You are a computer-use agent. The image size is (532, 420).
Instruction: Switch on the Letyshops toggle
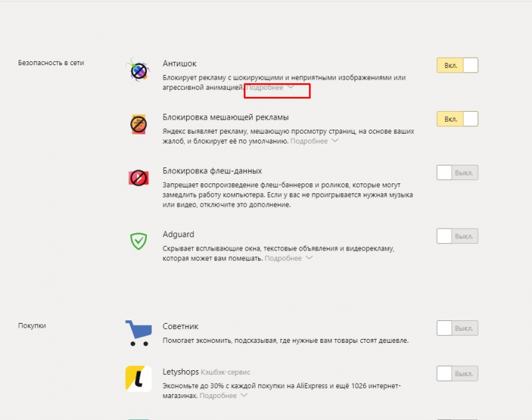pyautogui.click(x=457, y=373)
